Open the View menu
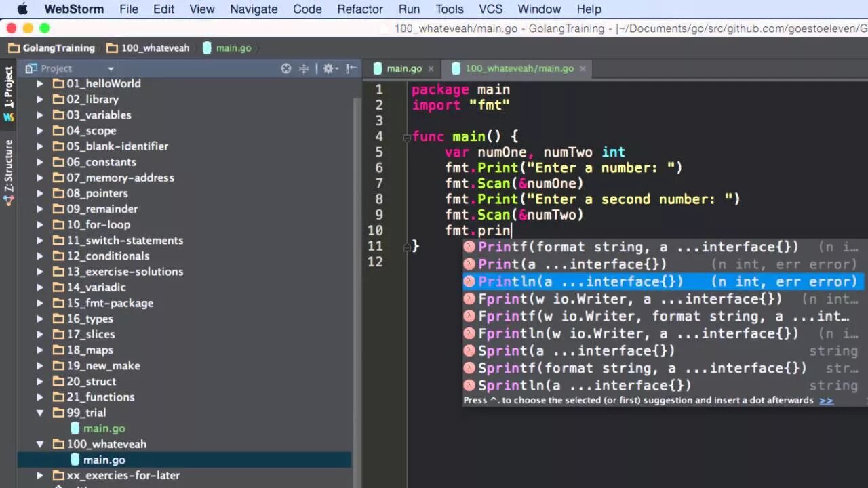This screenshot has width=868, height=488. pos(202,9)
